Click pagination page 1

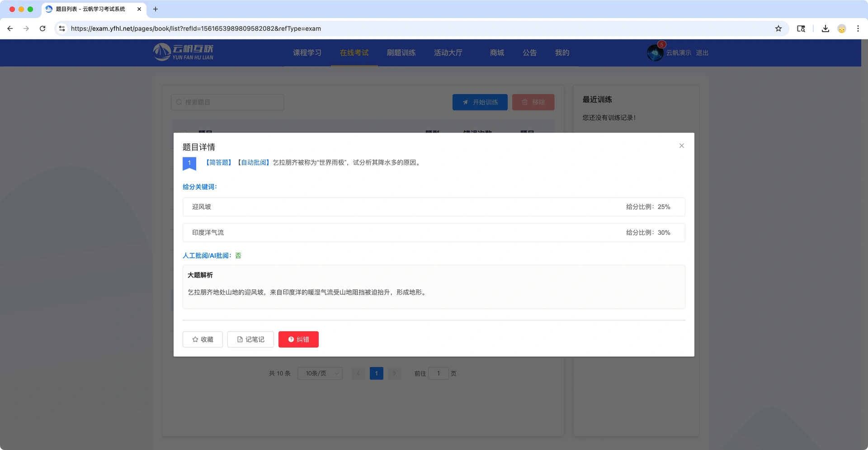pos(376,374)
